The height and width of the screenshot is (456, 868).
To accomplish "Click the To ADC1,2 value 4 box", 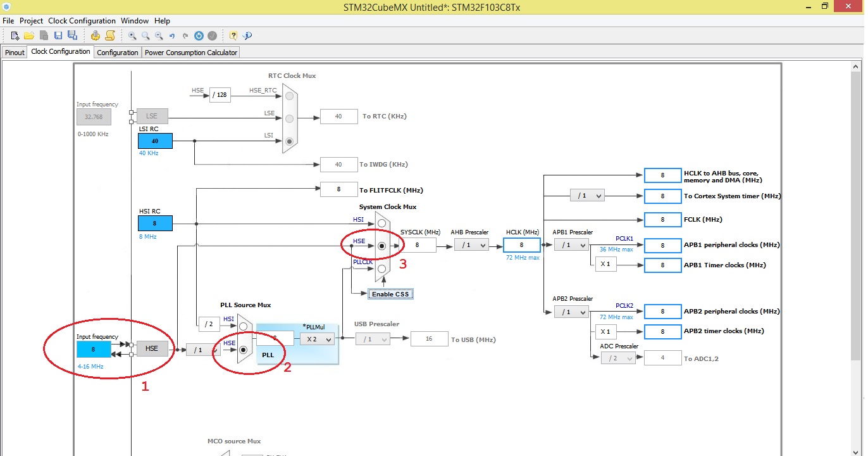I will click(662, 358).
